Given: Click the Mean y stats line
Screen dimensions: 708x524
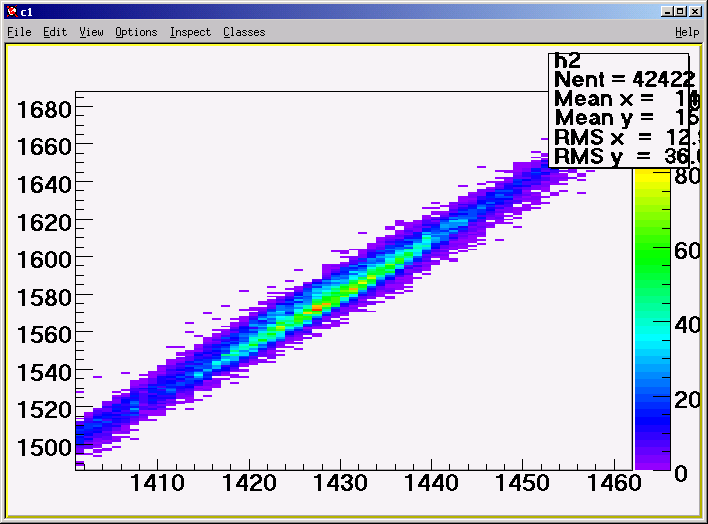Looking at the screenshot, I should click(x=626, y=118).
